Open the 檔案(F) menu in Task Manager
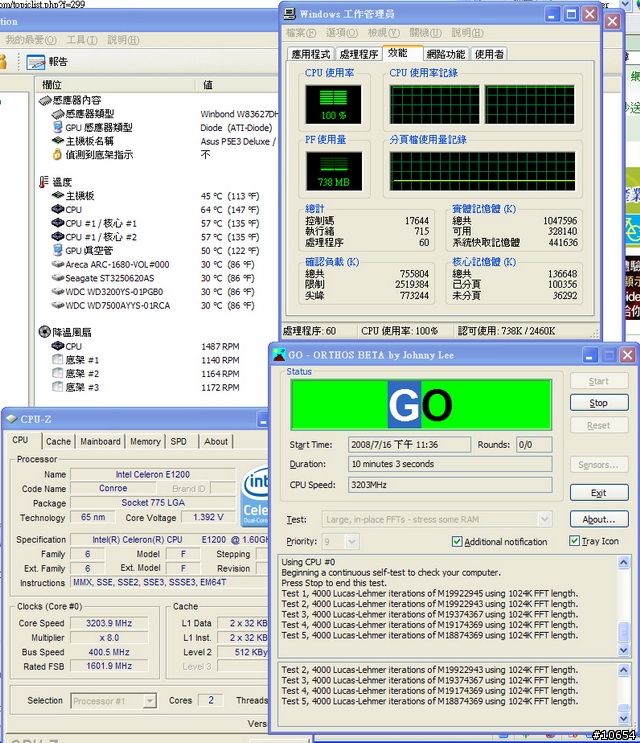The height and width of the screenshot is (743, 640). [301, 33]
